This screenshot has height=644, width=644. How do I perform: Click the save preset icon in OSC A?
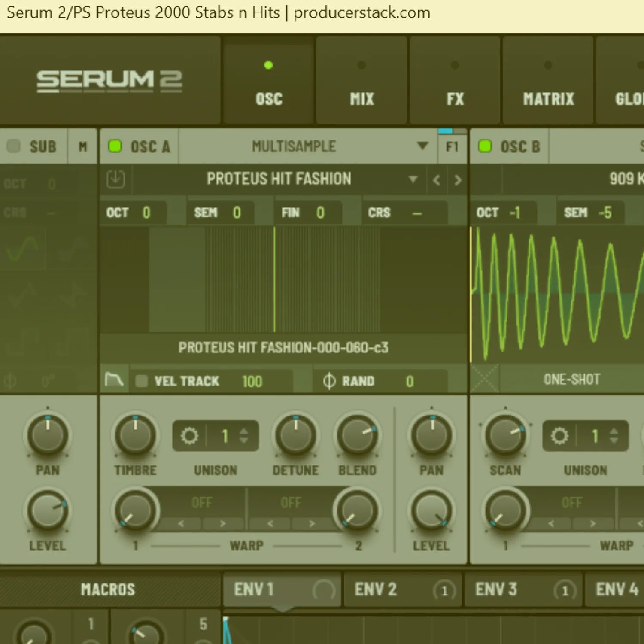tap(115, 179)
